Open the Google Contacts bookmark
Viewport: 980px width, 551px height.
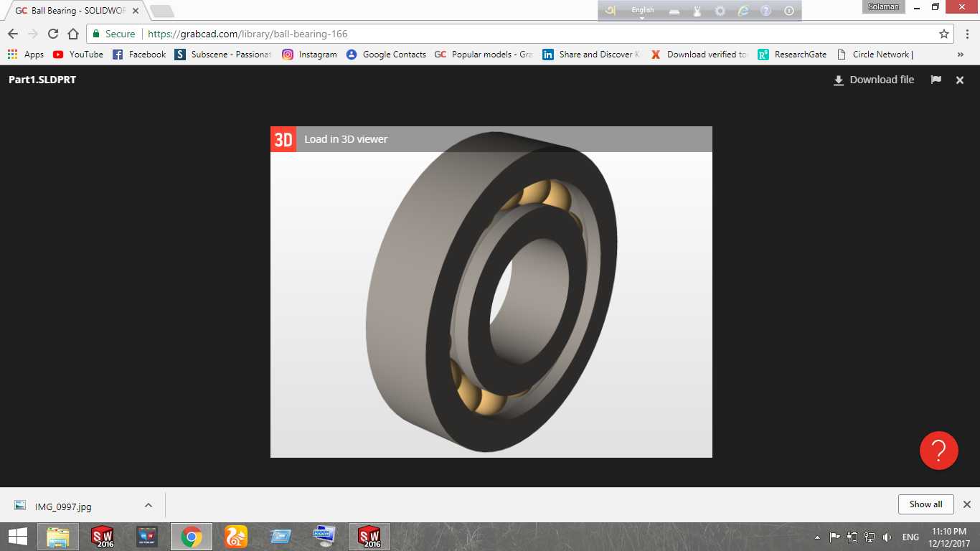click(386, 55)
